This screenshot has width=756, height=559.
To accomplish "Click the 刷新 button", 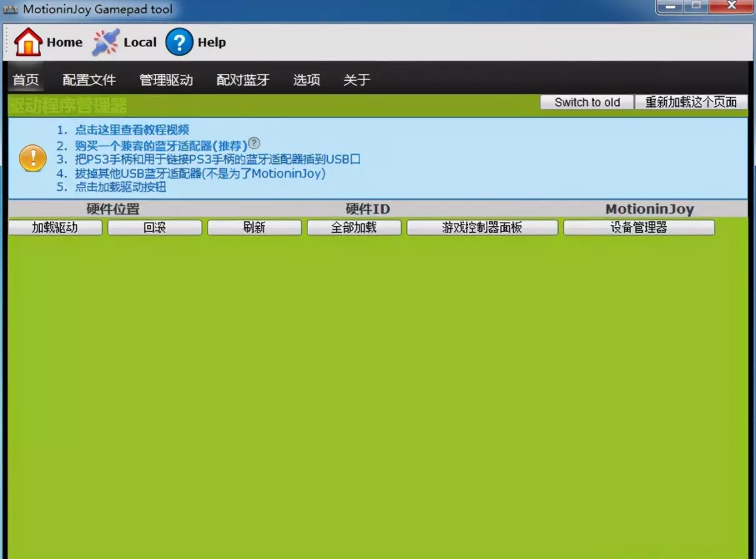I will (x=254, y=228).
